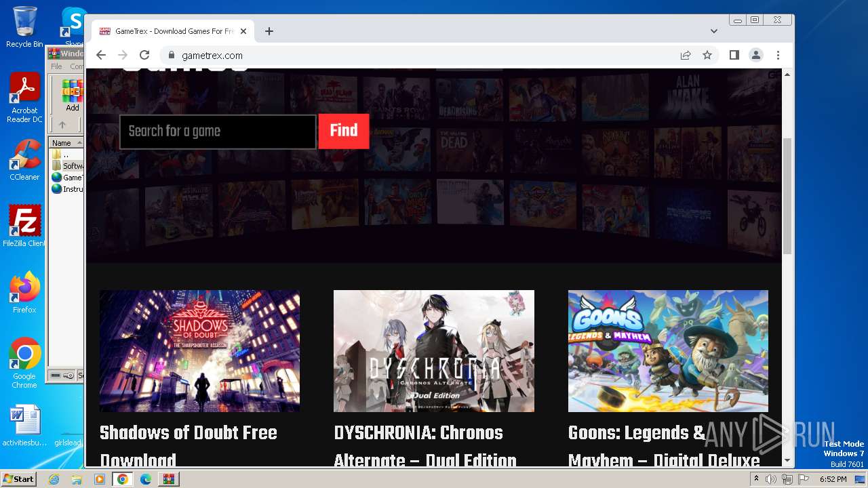Viewport: 868px width, 488px height.
Task: Click the forward navigation arrow
Action: (x=123, y=56)
